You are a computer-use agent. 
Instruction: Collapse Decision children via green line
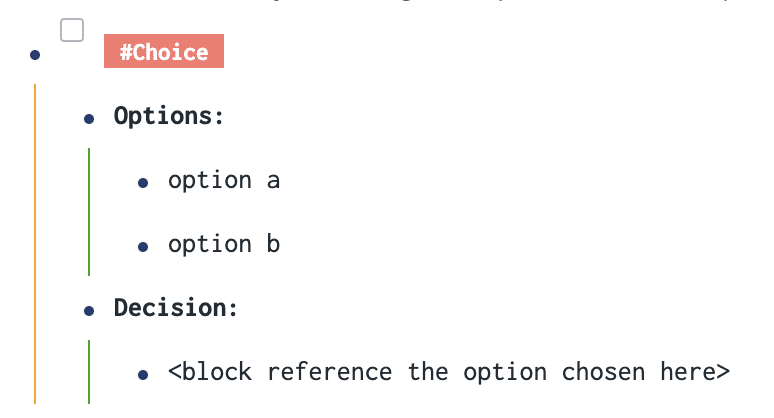coord(89,372)
